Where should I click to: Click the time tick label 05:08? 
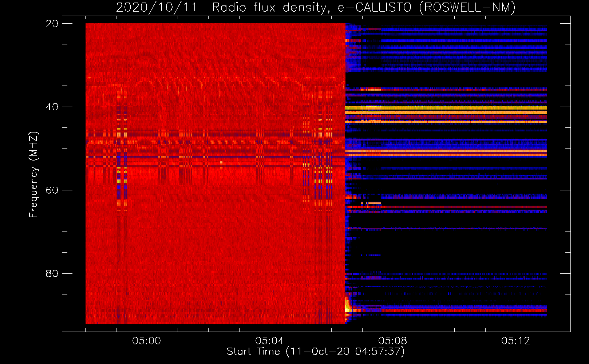pos(393,341)
